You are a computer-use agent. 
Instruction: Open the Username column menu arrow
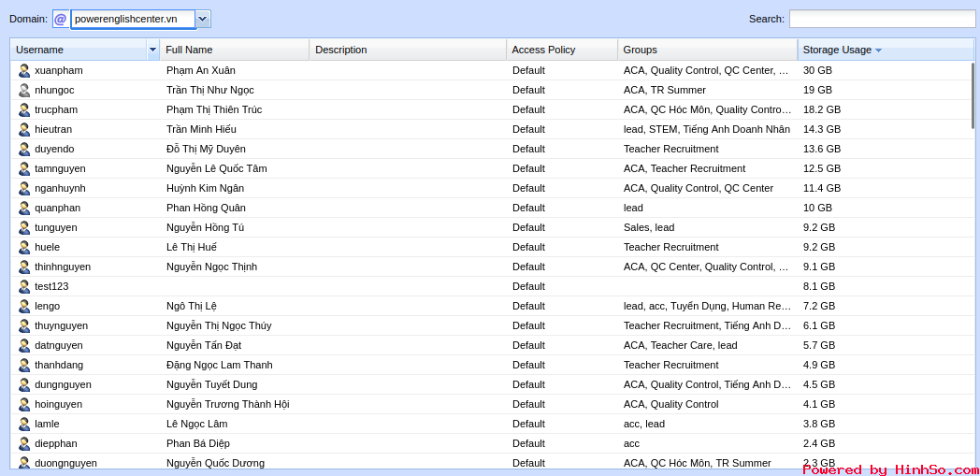coord(153,50)
